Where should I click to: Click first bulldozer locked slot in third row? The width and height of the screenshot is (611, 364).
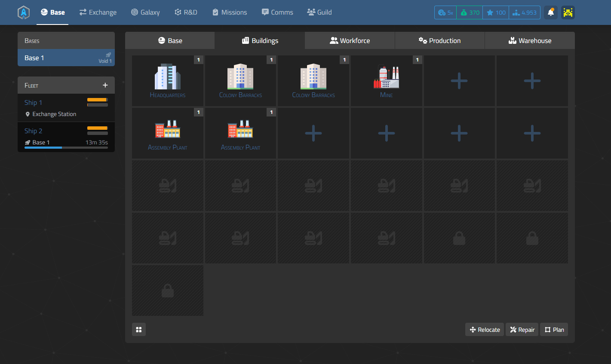(x=168, y=186)
